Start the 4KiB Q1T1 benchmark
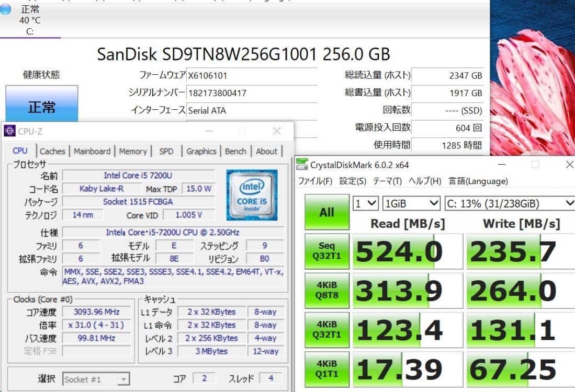The width and height of the screenshot is (575, 392). (326, 369)
